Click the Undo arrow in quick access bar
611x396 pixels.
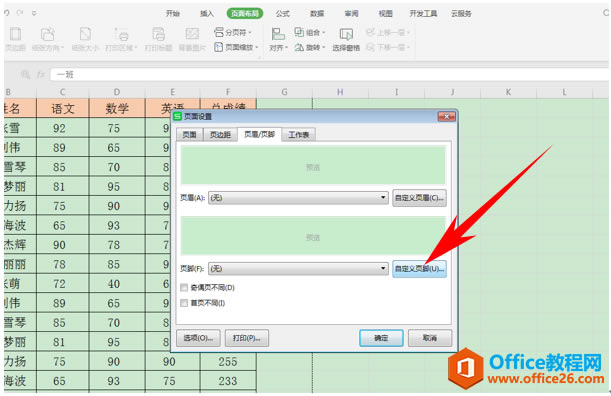pos(7,13)
